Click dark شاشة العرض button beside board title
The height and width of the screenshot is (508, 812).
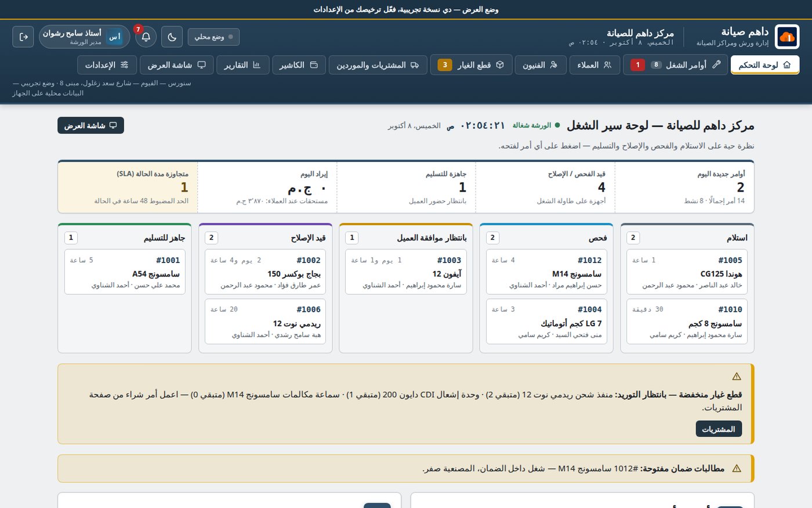click(90, 125)
